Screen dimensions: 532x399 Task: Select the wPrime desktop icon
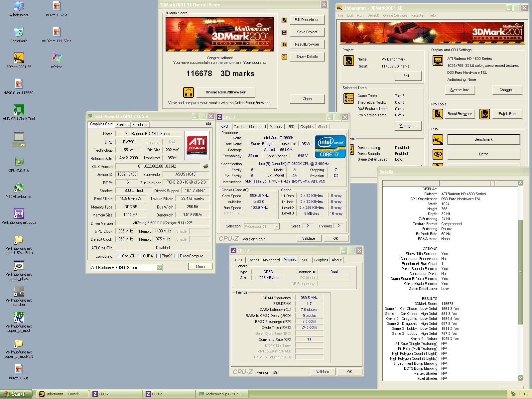(57, 61)
